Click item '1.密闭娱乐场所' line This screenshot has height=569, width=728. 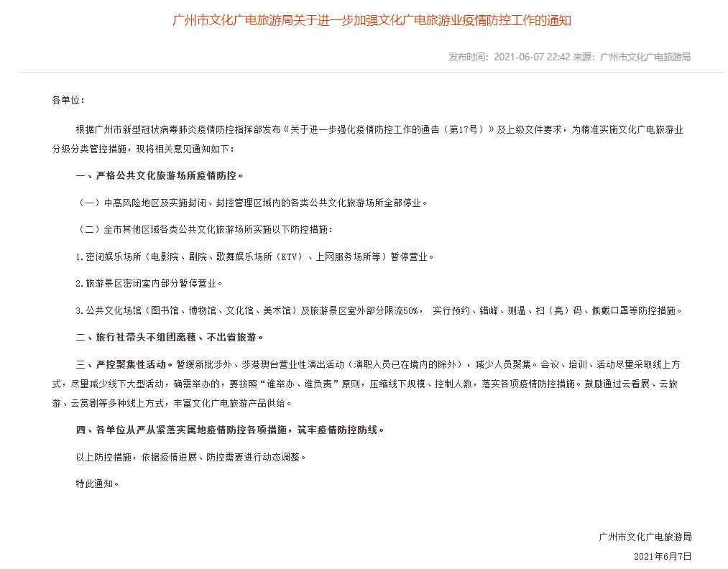(x=254, y=256)
